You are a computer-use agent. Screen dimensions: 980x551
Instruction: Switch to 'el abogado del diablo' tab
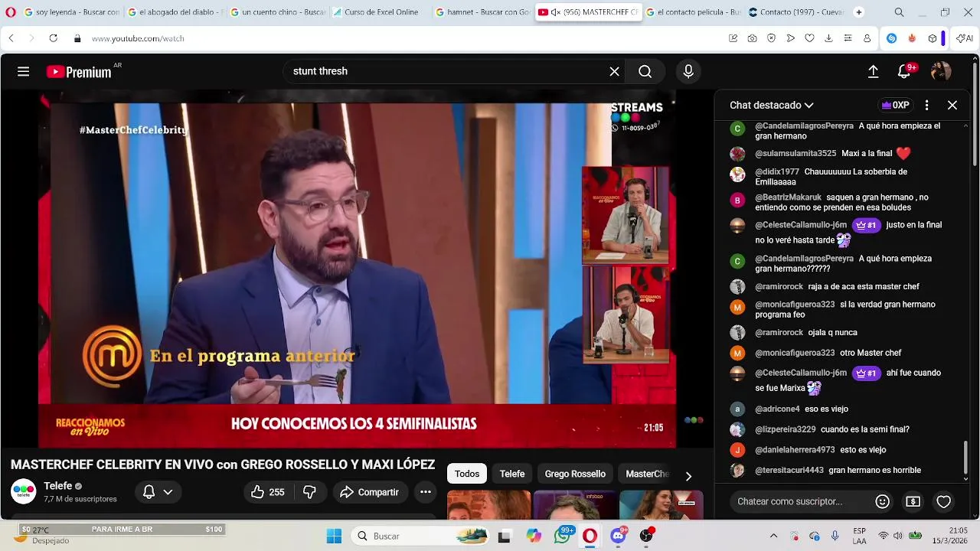click(x=175, y=12)
